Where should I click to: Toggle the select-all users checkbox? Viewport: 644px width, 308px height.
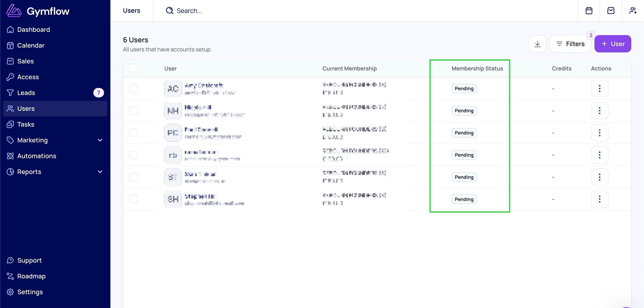(133, 68)
